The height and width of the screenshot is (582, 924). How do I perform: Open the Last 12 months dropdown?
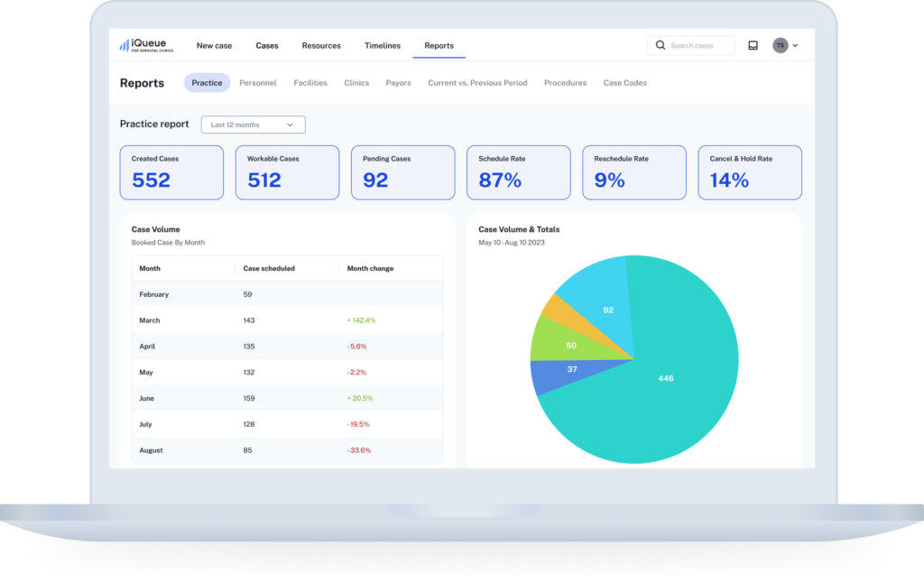tap(253, 125)
